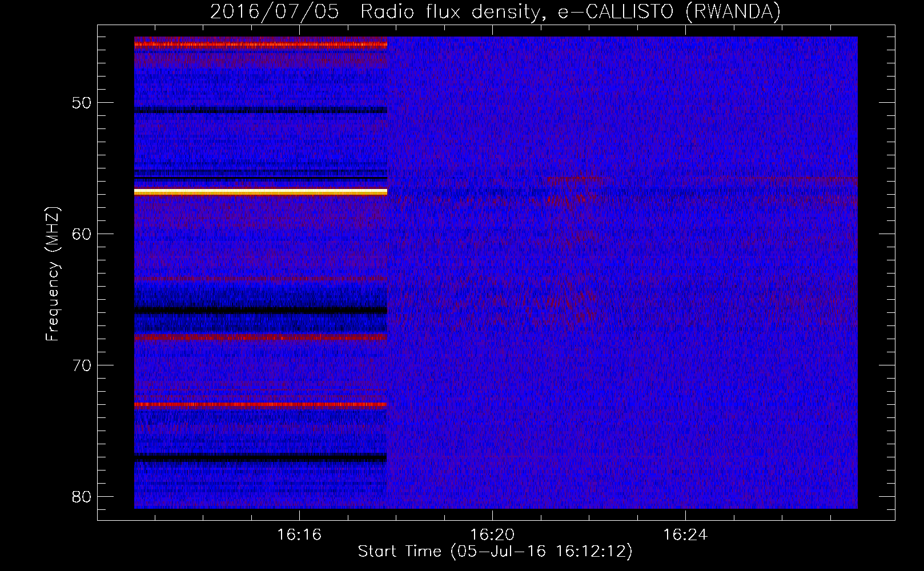The width and height of the screenshot is (924, 571).
Task: Click the 'Frequency (MHZ)' axis label
Action: click(x=53, y=274)
